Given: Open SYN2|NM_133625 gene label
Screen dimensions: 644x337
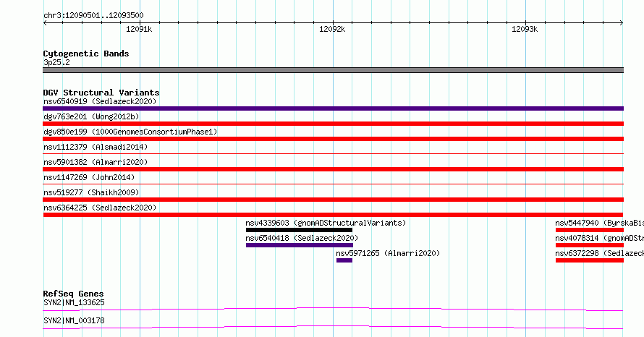Looking at the screenshot, I should (74, 302).
